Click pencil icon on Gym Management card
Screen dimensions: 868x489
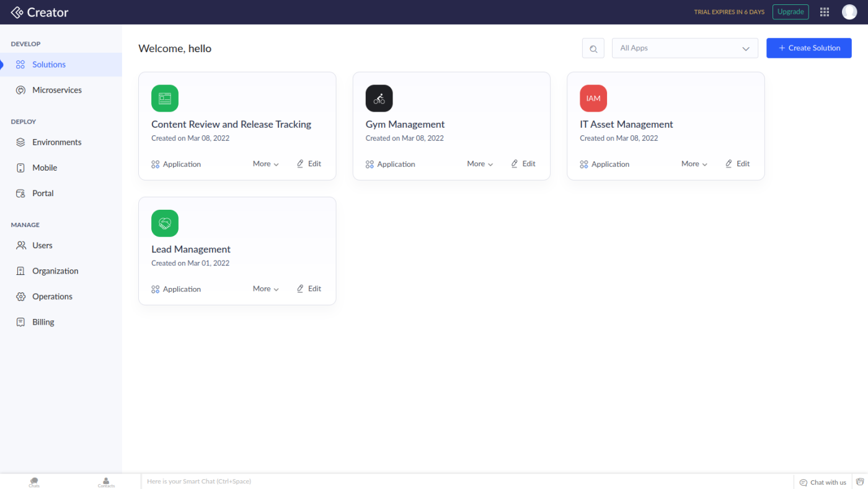tap(515, 164)
